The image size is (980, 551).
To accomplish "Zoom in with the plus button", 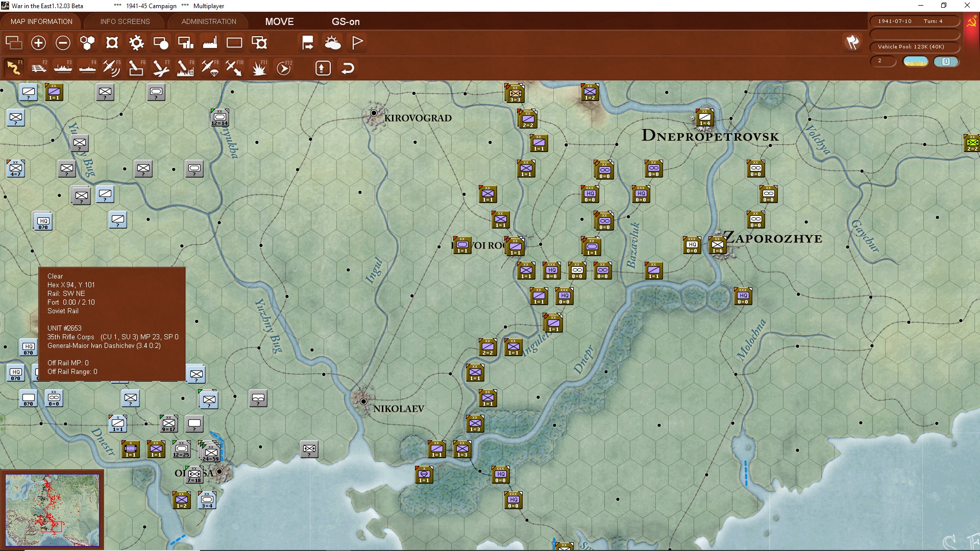I will point(38,43).
